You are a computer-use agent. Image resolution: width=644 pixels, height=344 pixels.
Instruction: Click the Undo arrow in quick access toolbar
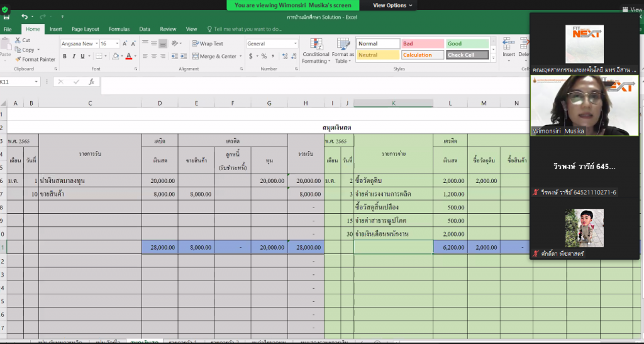pyautogui.click(x=25, y=16)
